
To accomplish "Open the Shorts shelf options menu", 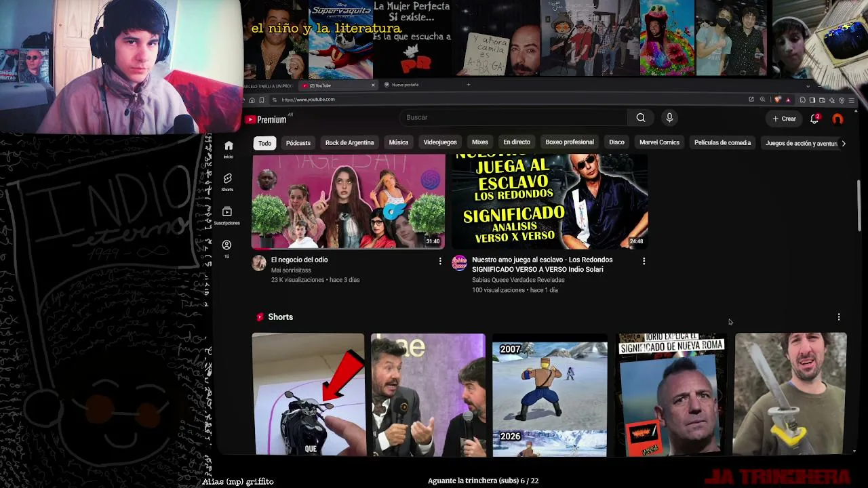I will 839,317.
